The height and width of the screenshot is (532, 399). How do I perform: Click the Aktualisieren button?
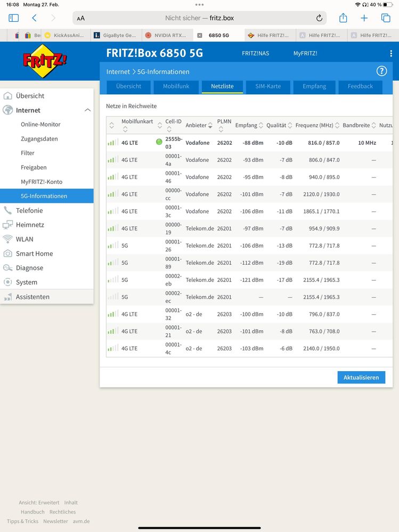point(361,377)
